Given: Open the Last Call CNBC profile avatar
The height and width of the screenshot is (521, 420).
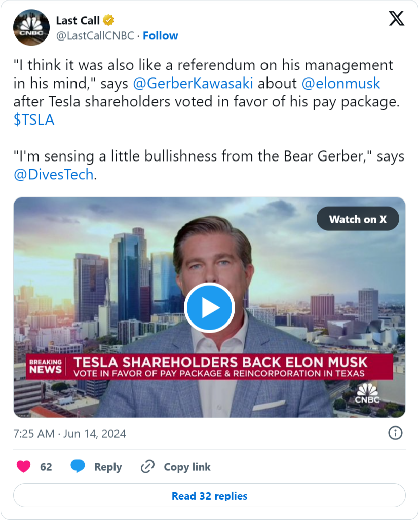Looking at the screenshot, I should (x=31, y=27).
